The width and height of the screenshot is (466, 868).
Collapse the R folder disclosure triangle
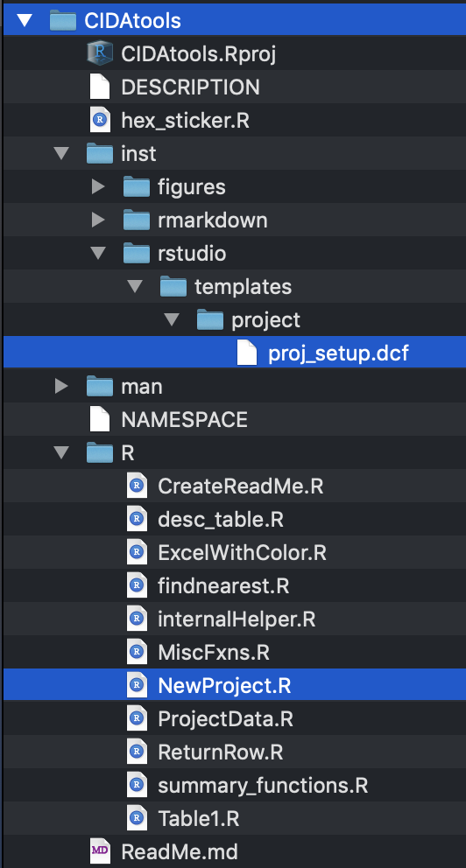(61, 453)
